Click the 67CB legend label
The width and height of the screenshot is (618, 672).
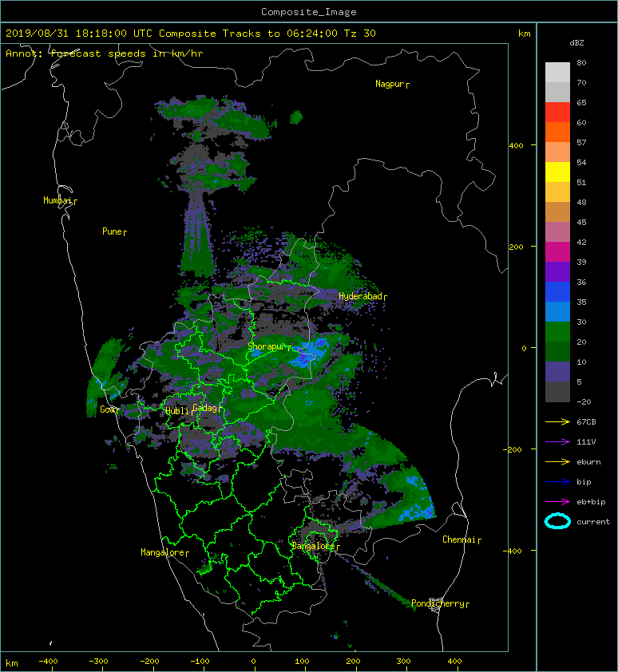(586, 421)
